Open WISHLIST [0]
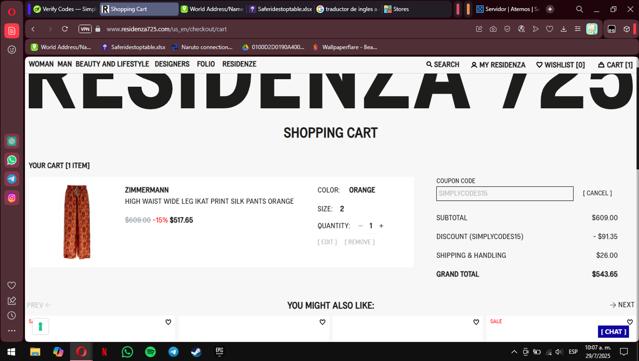Viewport: 639px width, 361px height. 560,65
